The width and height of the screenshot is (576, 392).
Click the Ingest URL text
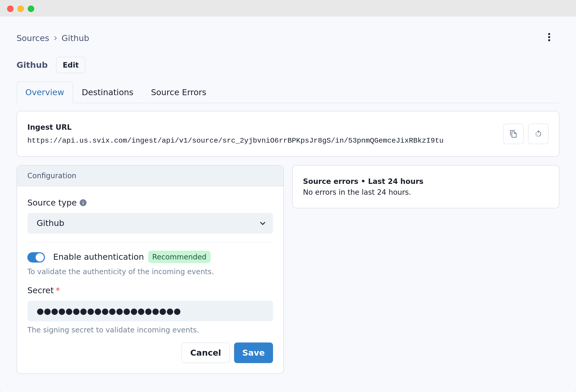click(x=235, y=141)
